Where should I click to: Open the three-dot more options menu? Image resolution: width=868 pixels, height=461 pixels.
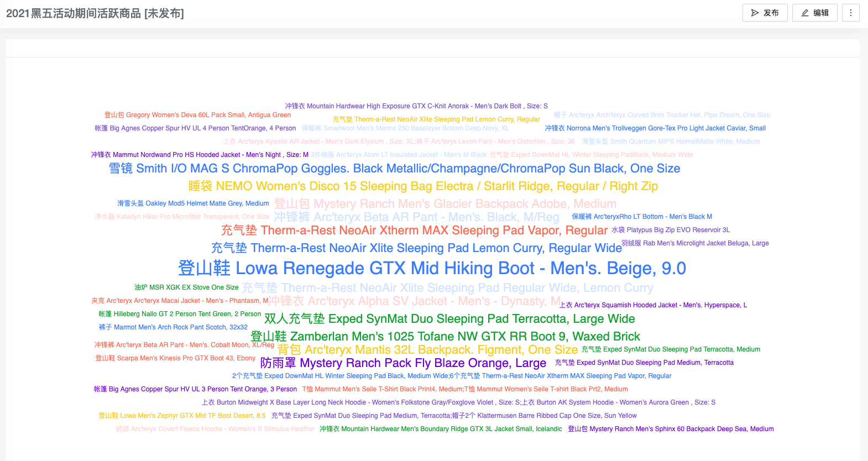[x=850, y=13]
